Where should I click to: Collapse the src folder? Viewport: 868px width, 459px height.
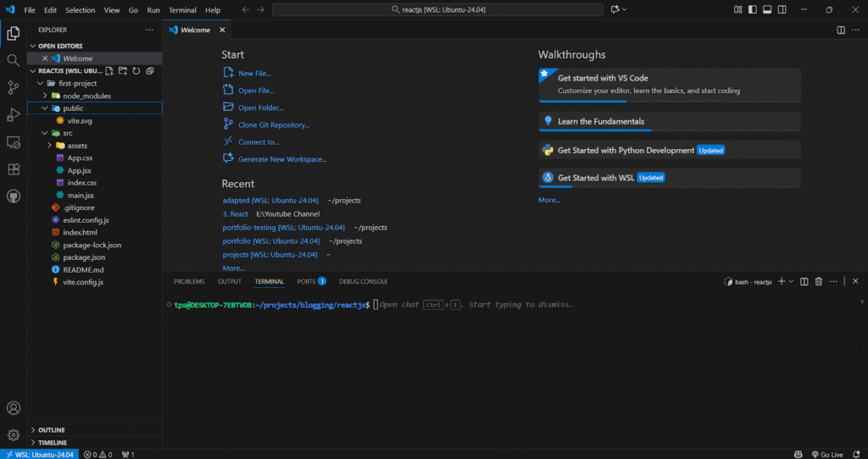[67, 133]
